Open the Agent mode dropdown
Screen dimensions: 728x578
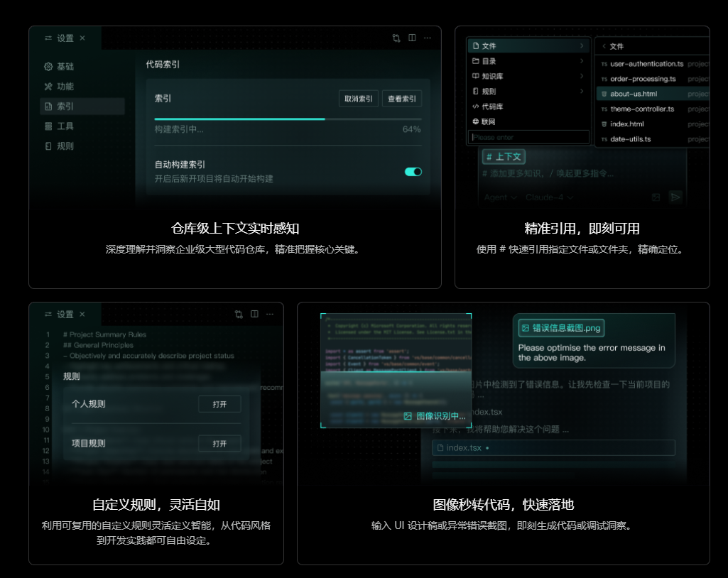[500, 197]
